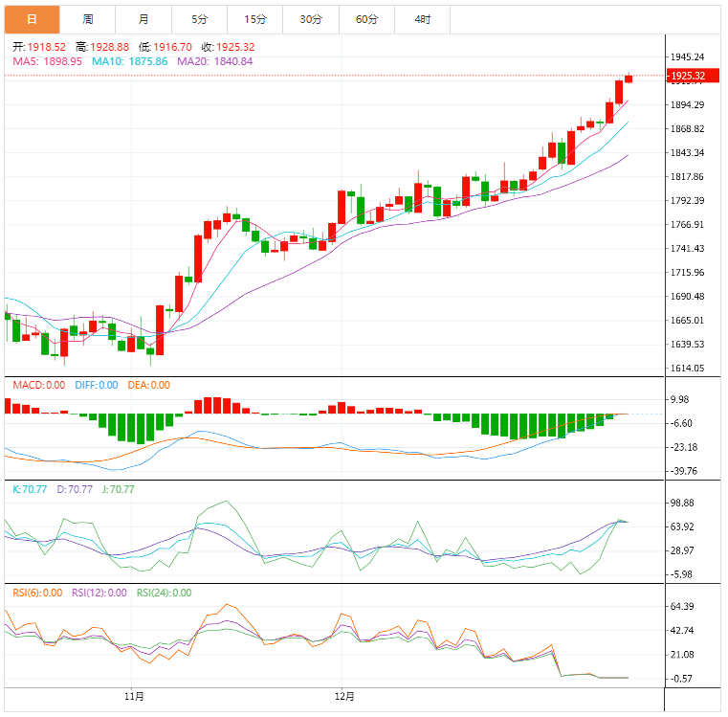The width and height of the screenshot is (728, 717).
Task: Select the 周 weekly chart tab
Action: (x=88, y=19)
